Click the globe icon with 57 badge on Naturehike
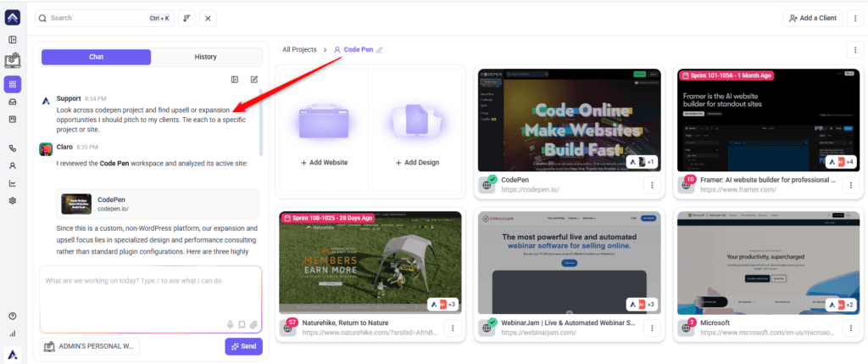The image size is (868, 364). [288, 328]
